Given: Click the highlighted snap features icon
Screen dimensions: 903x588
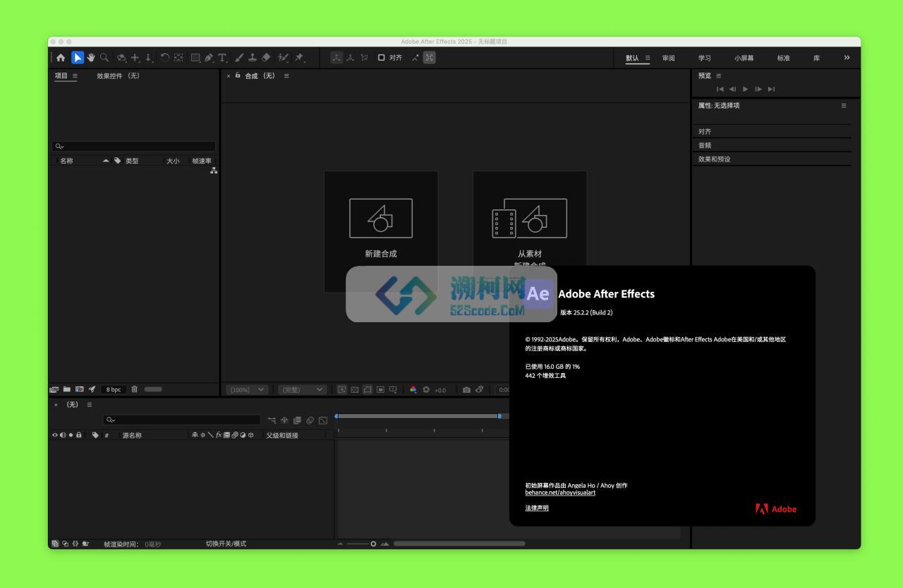Looking at the screenshot, I should 429,58.
